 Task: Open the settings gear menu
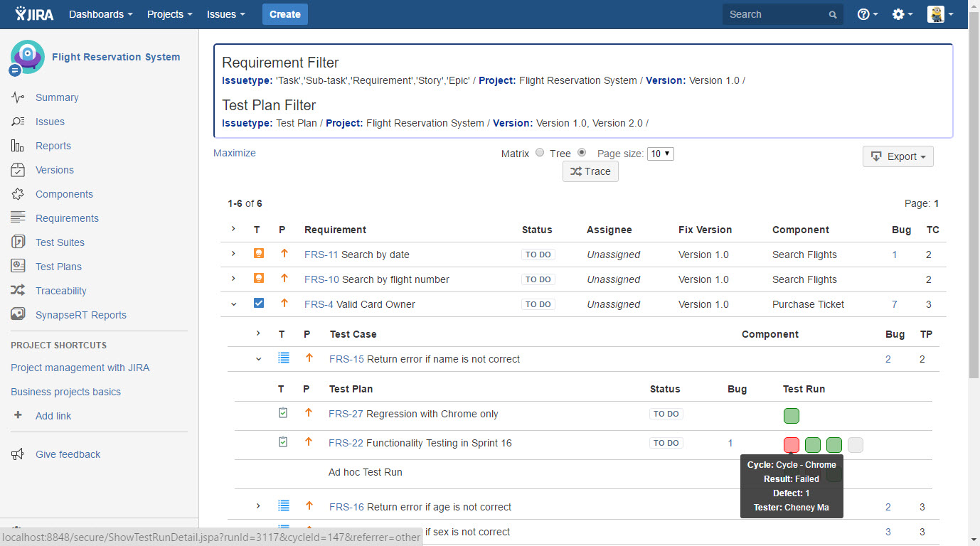(x=898, y=14)
